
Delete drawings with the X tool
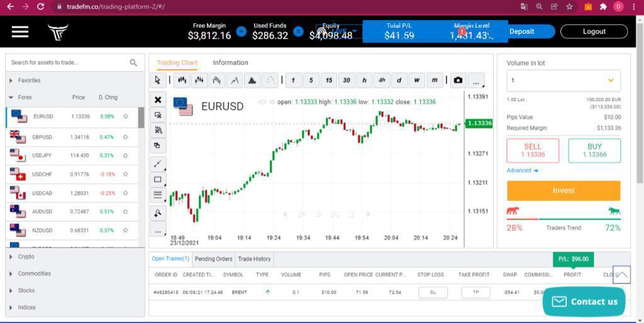(157, 100)
